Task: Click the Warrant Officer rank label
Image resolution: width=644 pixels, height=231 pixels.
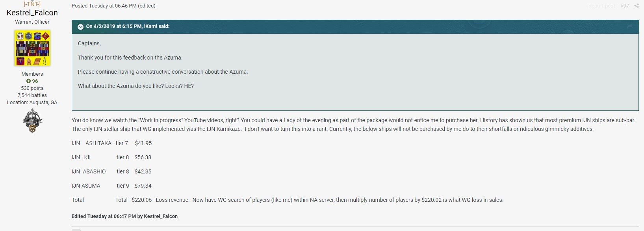Action: (32, 22)
